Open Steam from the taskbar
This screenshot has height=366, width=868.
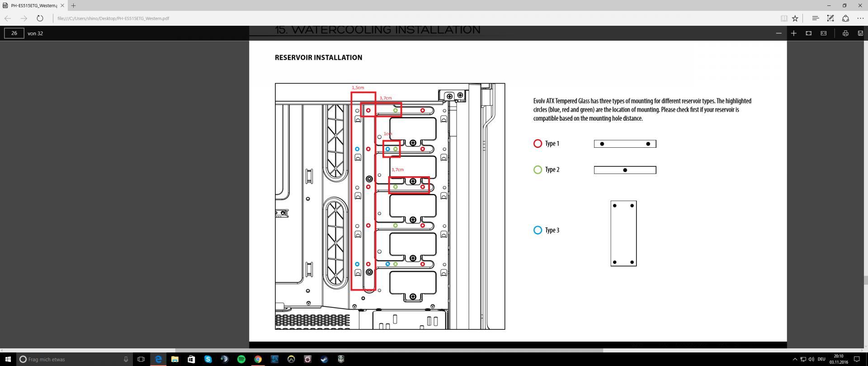324,359
